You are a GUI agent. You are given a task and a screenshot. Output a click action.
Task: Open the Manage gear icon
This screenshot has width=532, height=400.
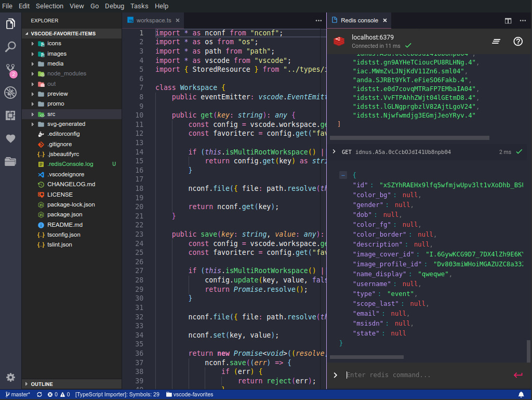[x=10, y=377]
